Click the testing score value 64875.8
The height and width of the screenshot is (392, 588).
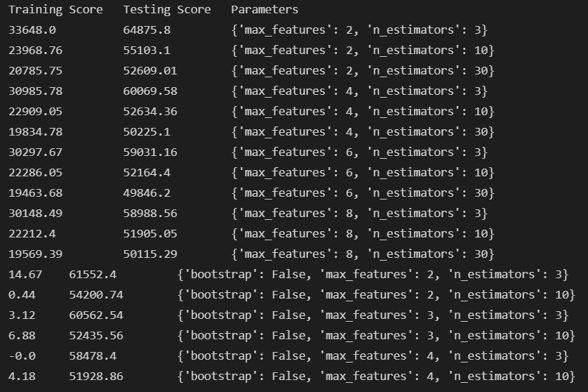[x=147, y=30]
